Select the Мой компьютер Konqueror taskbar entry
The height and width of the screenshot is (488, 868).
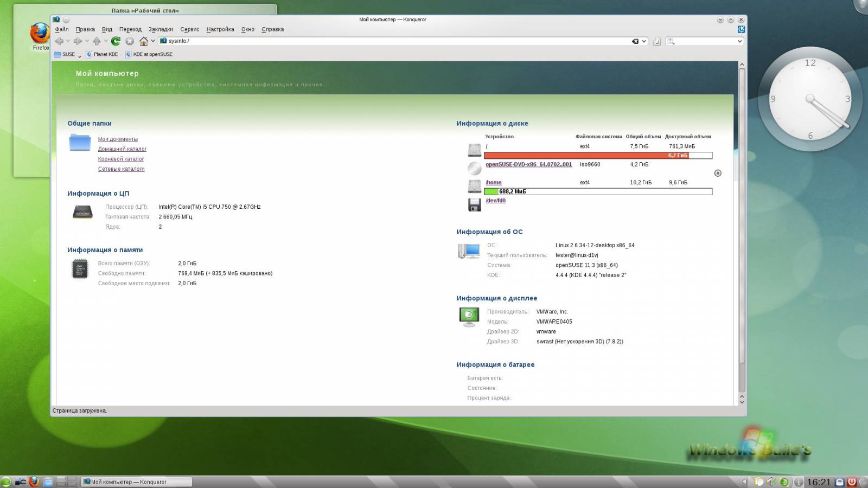136,481
